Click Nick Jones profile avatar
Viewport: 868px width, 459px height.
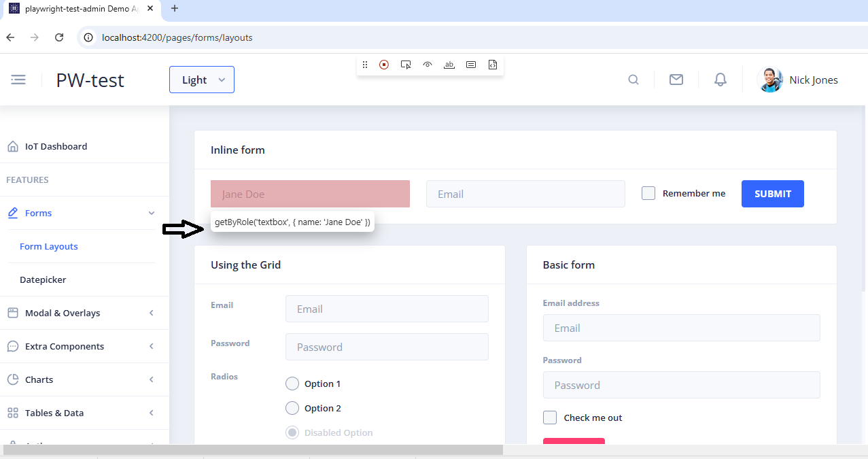coord(770,80)
